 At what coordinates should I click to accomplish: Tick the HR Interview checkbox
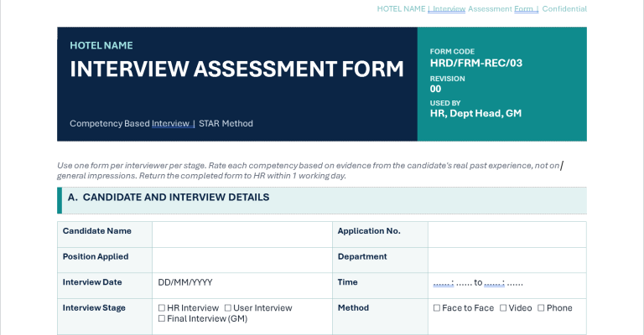(161, 308)
